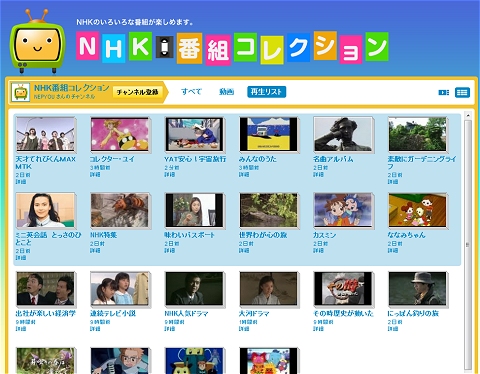Switch to the video view icon

coord(443,92)
